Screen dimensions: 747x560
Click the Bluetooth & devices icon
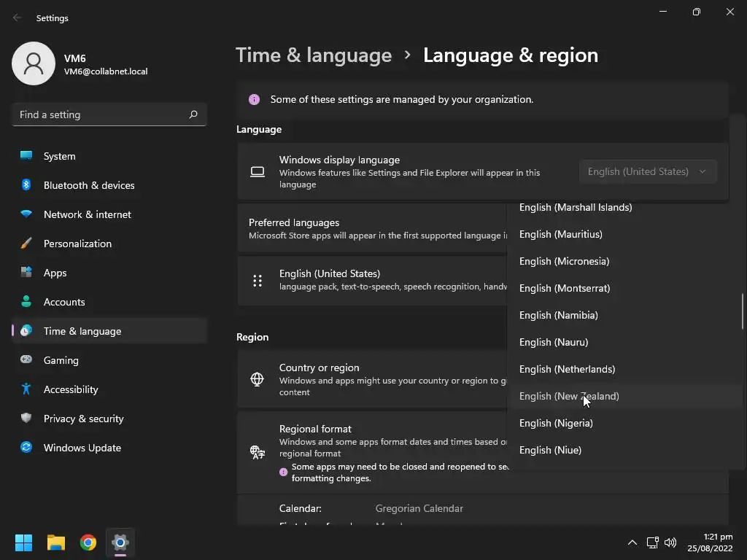pos(26,184)
